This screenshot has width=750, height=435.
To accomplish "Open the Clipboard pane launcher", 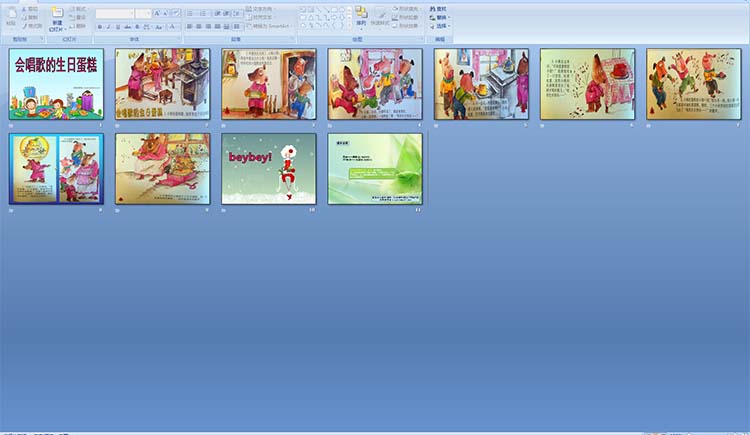I will [42, 39].
